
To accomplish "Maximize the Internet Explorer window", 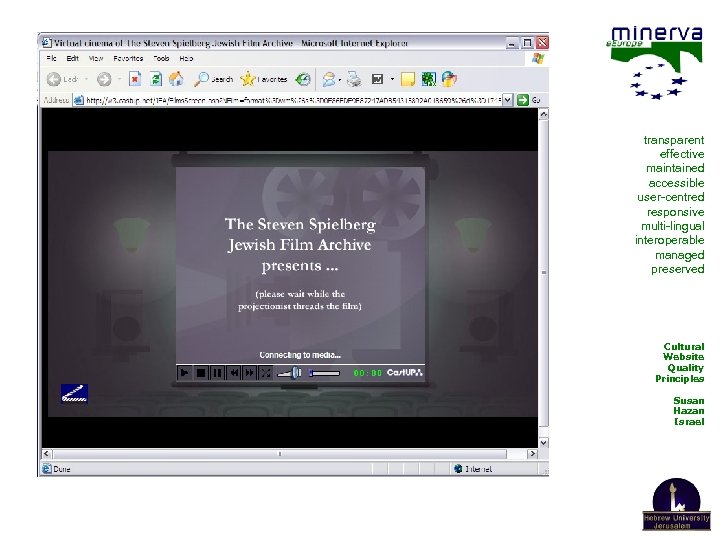I will click(x=528, y=43).
